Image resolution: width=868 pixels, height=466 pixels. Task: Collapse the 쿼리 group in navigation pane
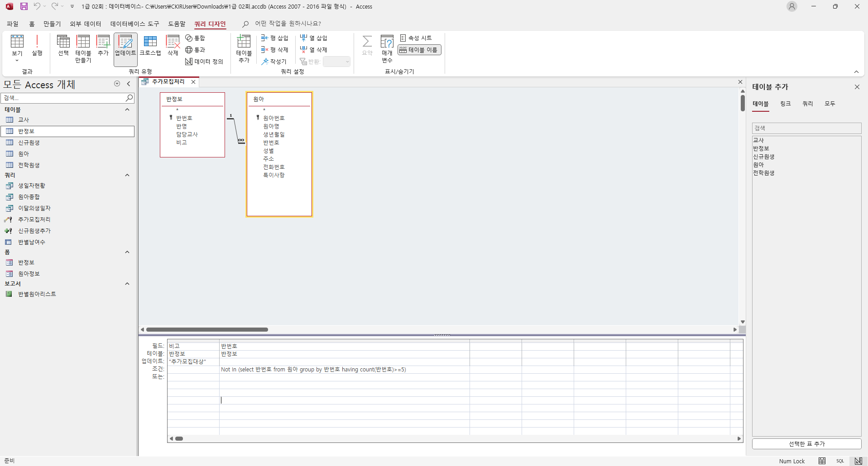(x=127, y=175)
